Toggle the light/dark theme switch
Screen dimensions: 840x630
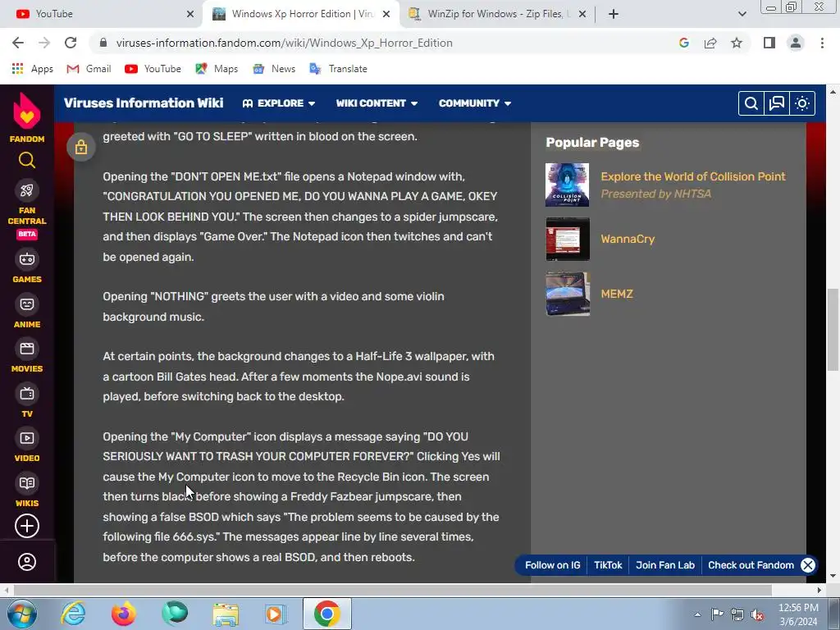point(802,103)
